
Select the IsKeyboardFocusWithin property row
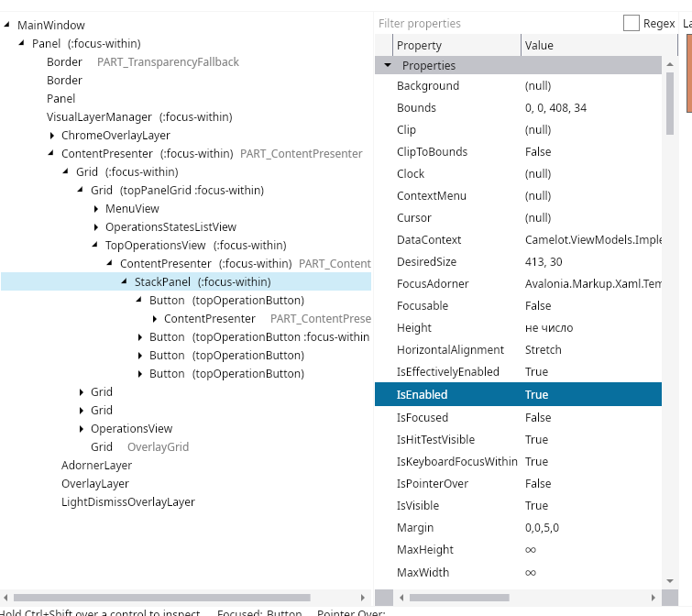pyautogui.click(x=518, y=462)
